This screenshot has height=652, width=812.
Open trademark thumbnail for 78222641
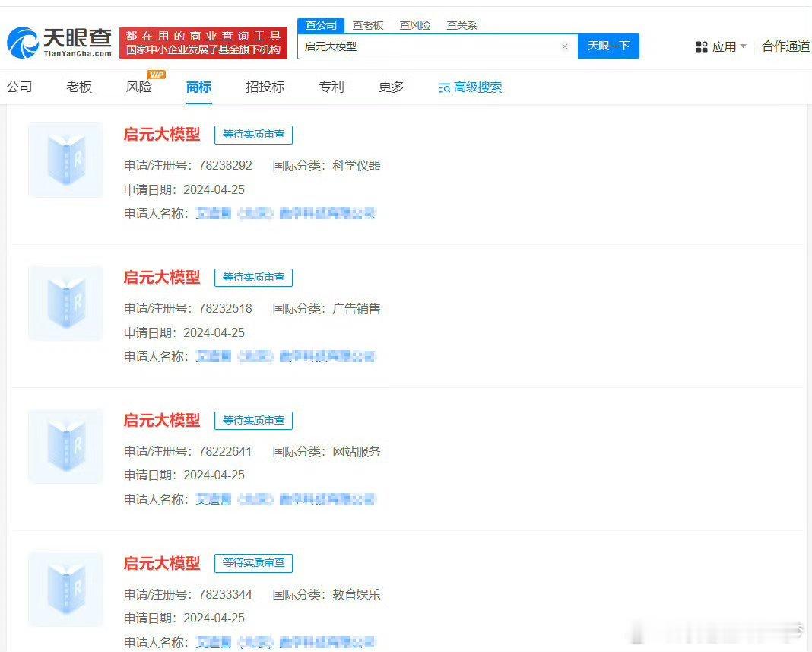(66, 447)
